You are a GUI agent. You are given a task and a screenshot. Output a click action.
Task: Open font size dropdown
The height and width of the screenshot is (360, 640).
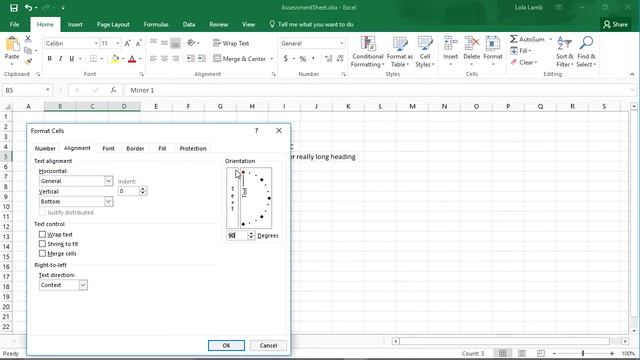click(118, 43)
